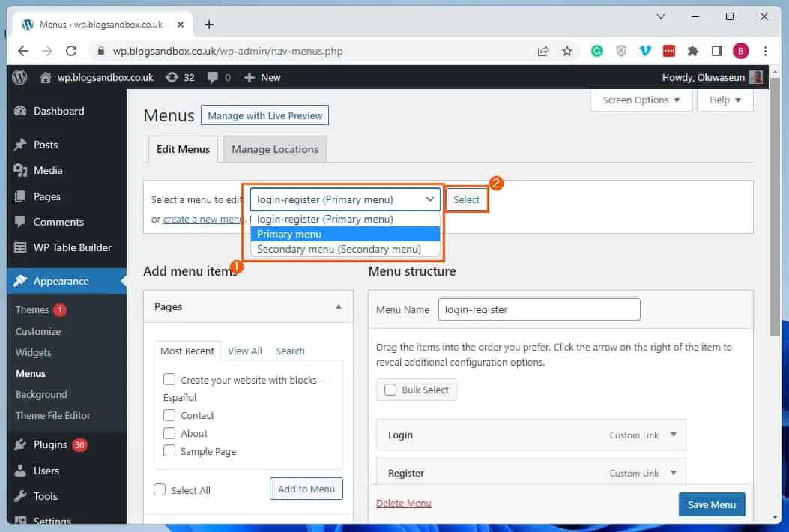
Task: Click Manage with Live Preview
Action: tap(264, 115)
